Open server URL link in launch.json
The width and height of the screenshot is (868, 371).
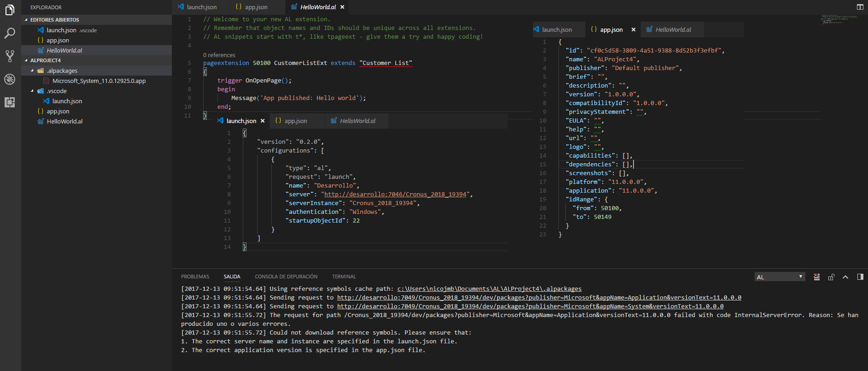[395, 194]
